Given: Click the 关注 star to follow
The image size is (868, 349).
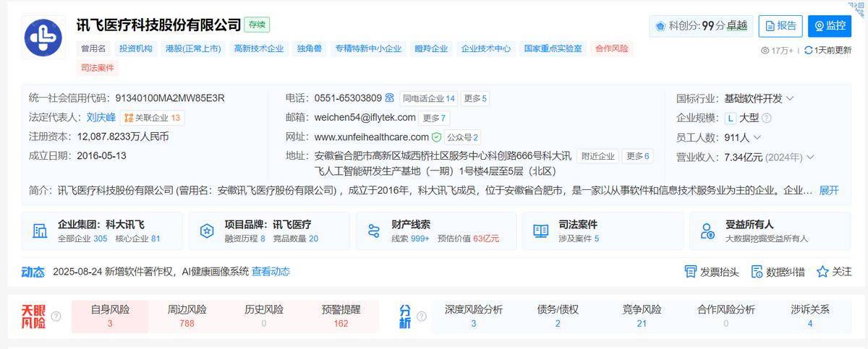Looking at the screenshot, I should 822,272.
